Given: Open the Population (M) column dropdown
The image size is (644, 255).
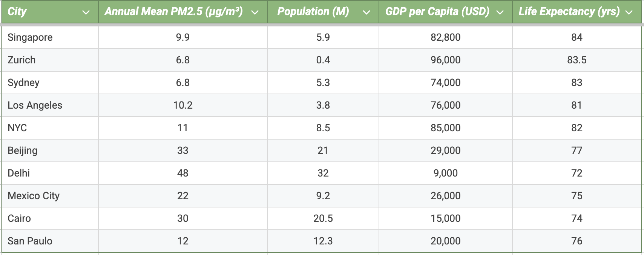Looking at the screenshot, I should [x=366, y=12].
